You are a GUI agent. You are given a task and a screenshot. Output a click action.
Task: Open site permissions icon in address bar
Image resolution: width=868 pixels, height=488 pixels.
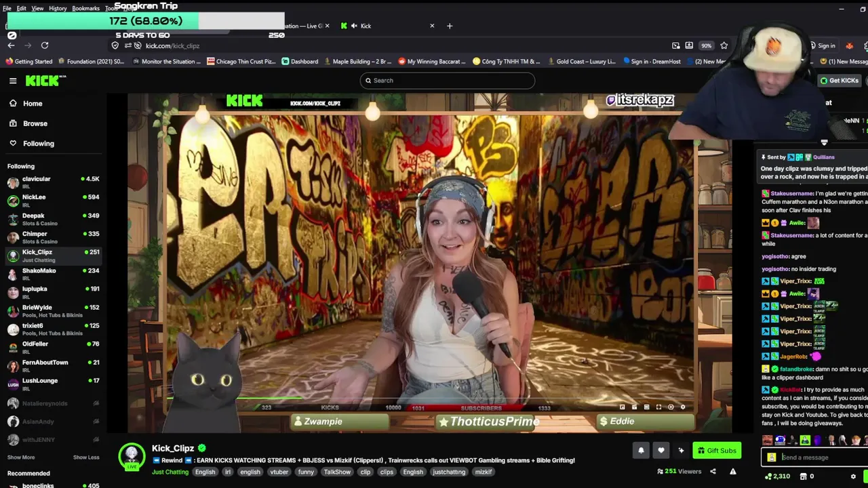point(128,45)
